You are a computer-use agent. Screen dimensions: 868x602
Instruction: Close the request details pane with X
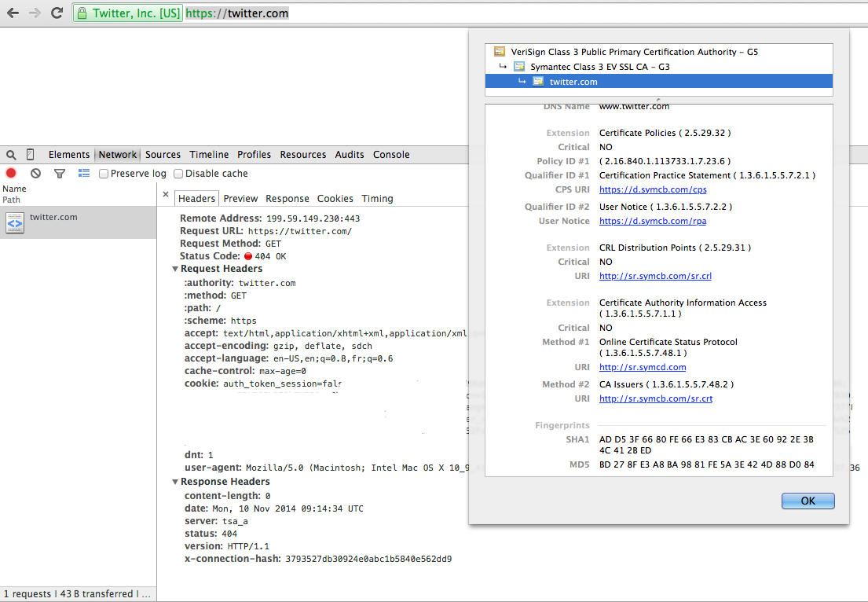point(166,194)
